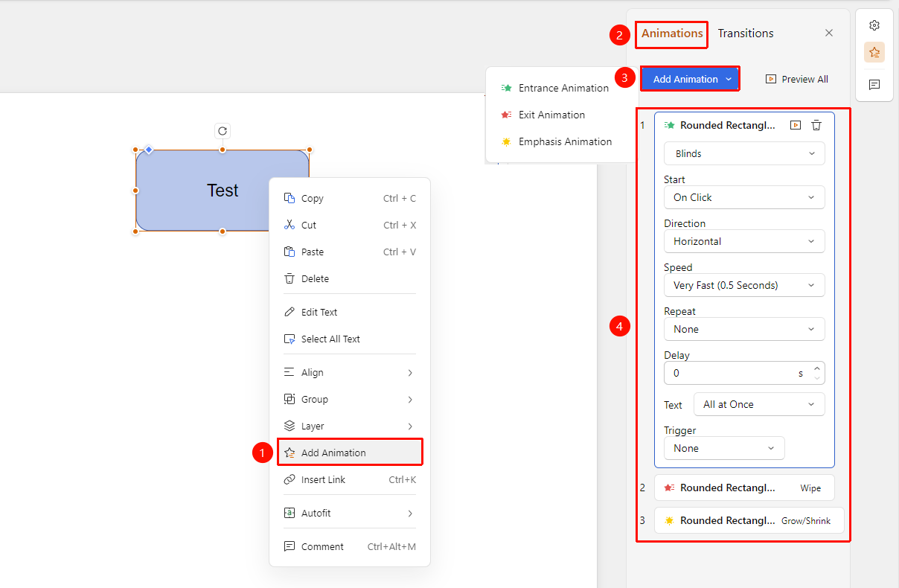
Task: Open the settings gear in right sidebar
Action: click(x=874, y=25)
